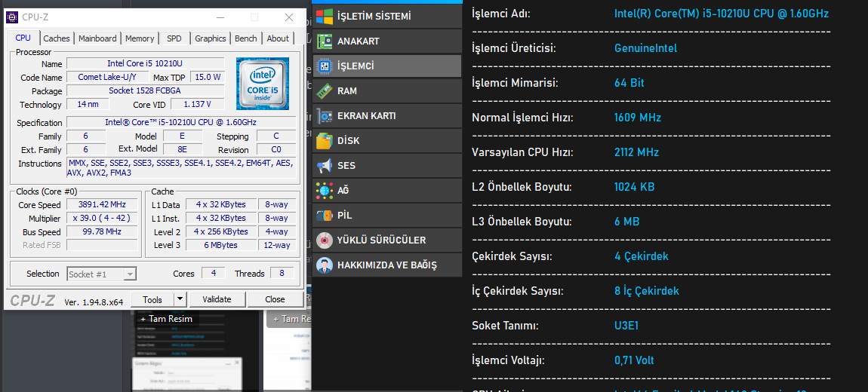Viewport: 868px width, 392px height.
Task: Select the CPU tab in CPU-Z
Action: pos(23,38)
